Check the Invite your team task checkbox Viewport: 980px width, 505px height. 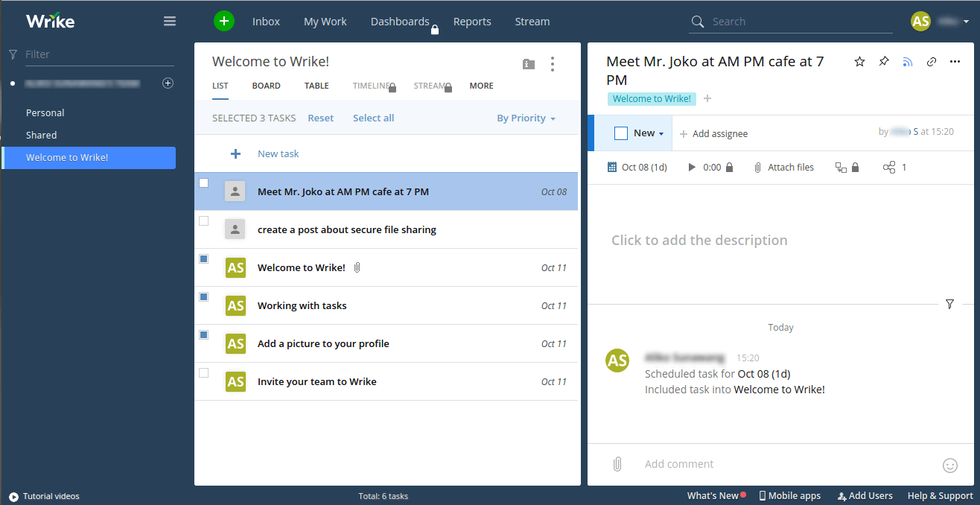(x=203, y=372)
